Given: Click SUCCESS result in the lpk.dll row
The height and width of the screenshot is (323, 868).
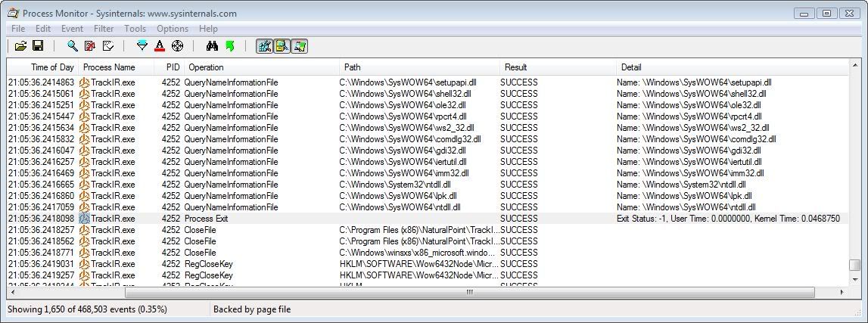Looking at the screenshot, I should 518,196.
